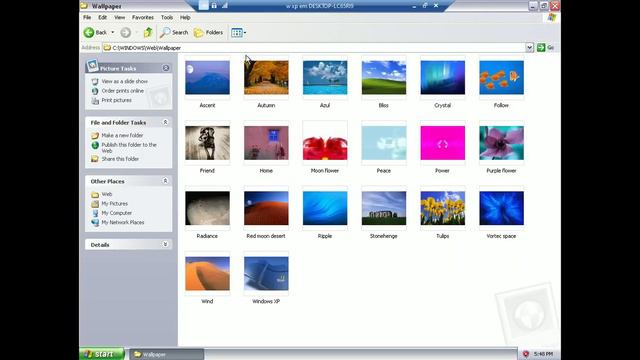Open the Help menu

(x=185, y=18)
